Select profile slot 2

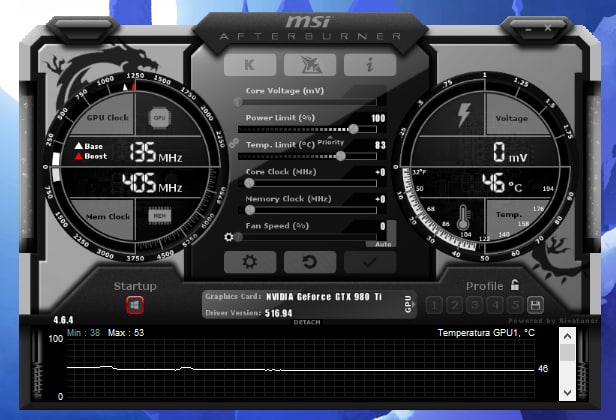[455, 305]
